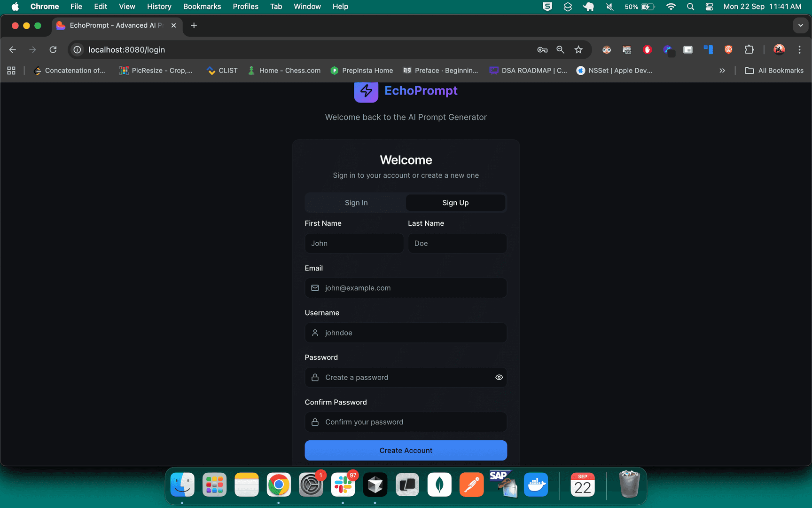Switch to the Sign In tab
812x508 pixels.
point(356,203)
